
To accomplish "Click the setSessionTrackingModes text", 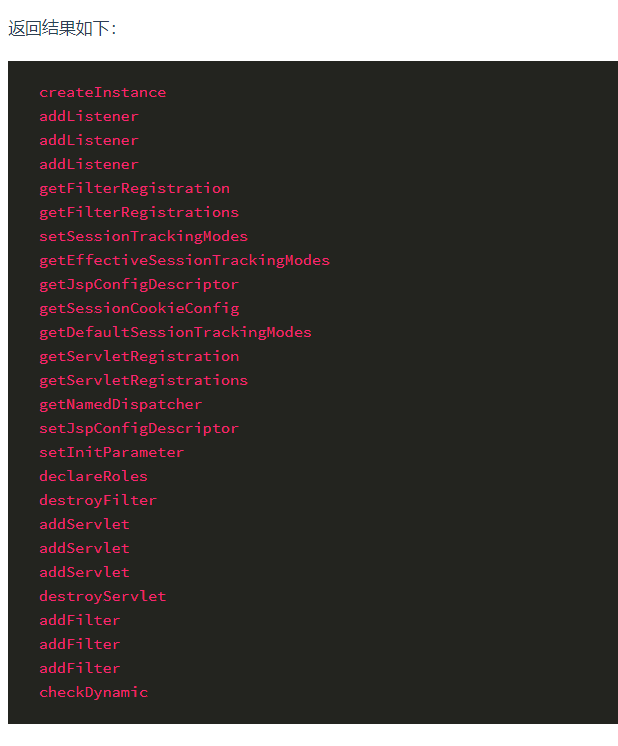I will tap(143, 237).
